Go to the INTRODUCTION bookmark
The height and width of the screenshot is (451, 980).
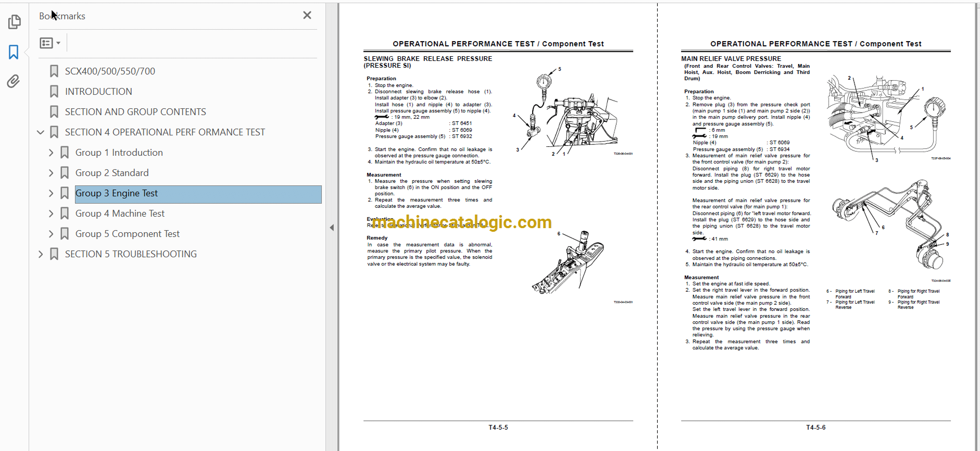click(x=98, y=92)
